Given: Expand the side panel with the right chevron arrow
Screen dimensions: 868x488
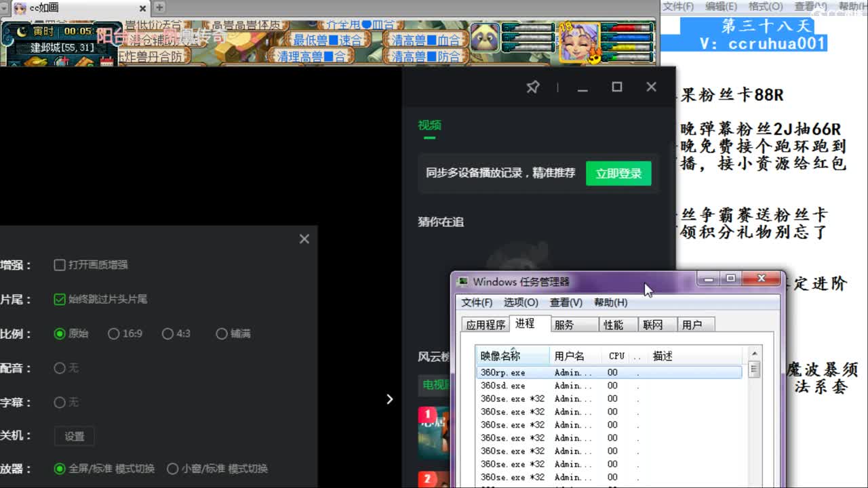Looking at the screenshot, I should click(389, 399).
